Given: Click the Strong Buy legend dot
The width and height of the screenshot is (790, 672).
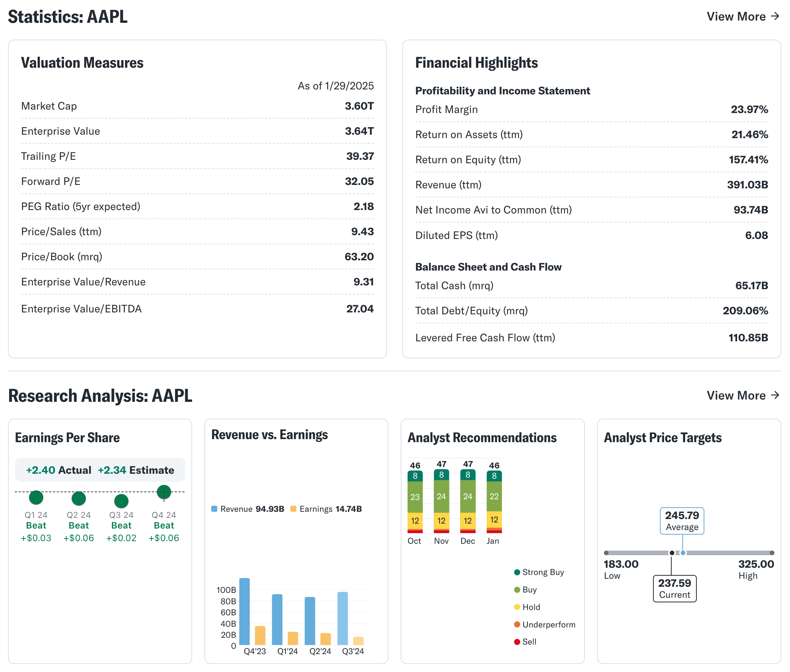Looking at the screenshot, I should click(517, 572).
